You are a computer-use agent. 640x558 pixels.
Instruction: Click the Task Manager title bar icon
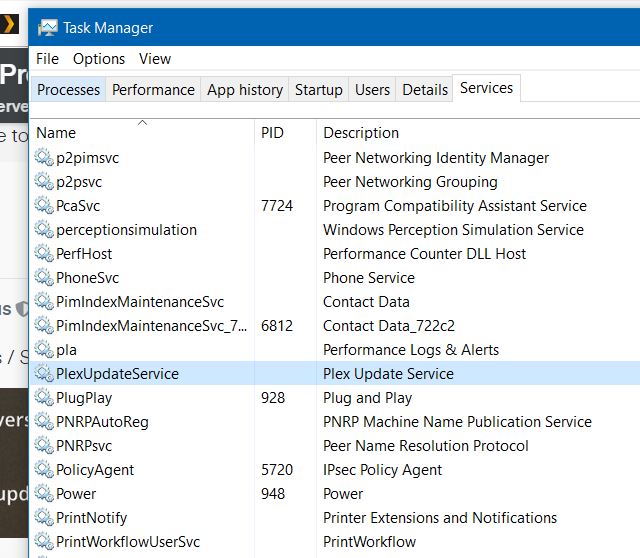point(47,27)
